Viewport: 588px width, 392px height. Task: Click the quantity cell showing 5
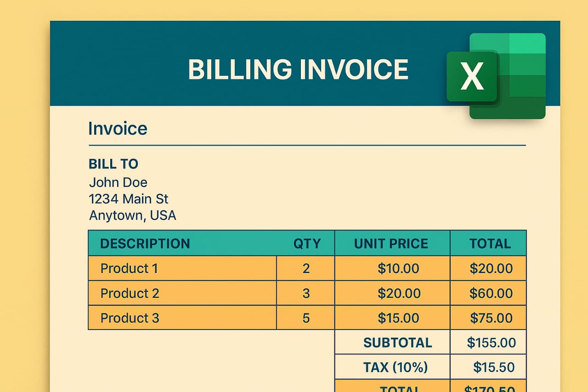tap(306, 318)
